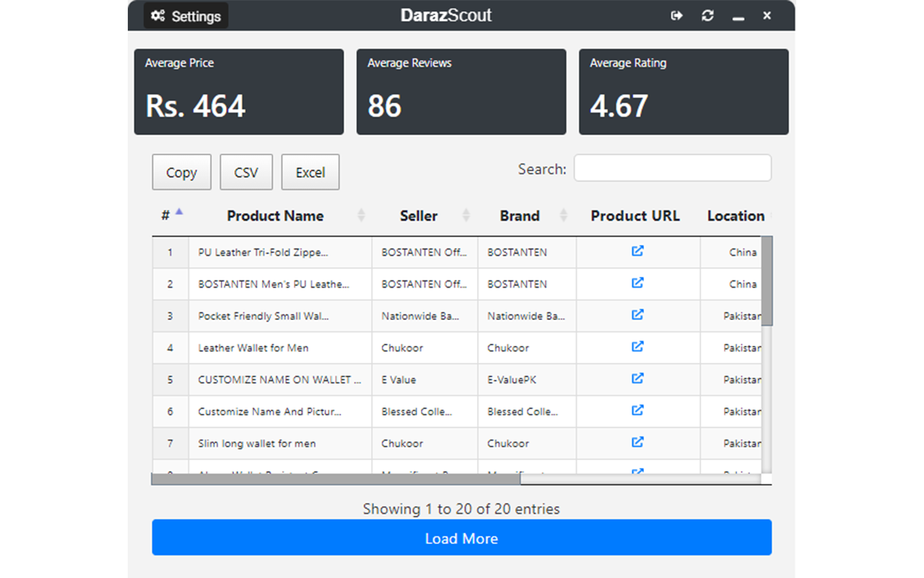Sort table by Brand column
This screenshot has width=924, height=578.
point(520,216)
